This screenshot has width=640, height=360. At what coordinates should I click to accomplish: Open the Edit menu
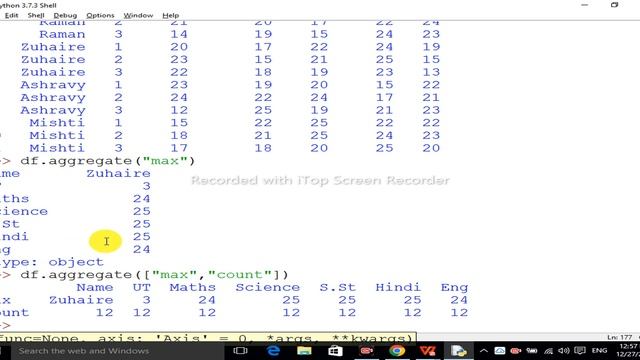(x=11, y=15)
